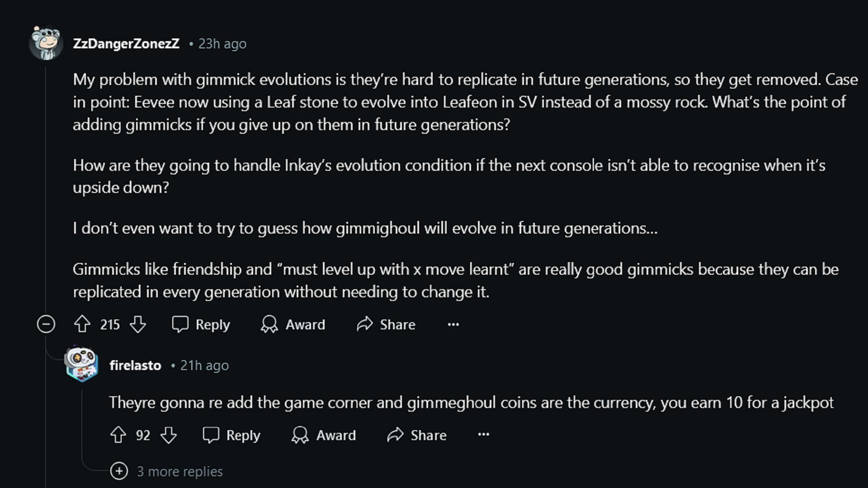Upvote ZzDangerZonezZ's comment
This screenshot has width=868, height=488.
(82, 324)
